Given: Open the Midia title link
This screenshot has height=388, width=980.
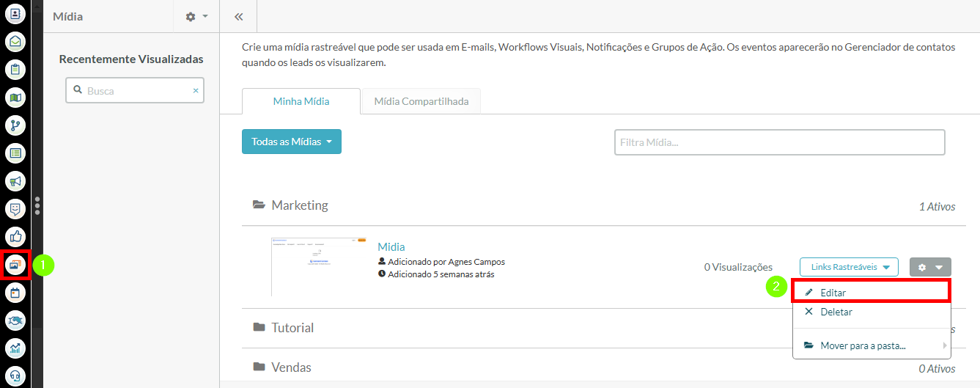Looking at the screenshot, I should coord(391,246).
